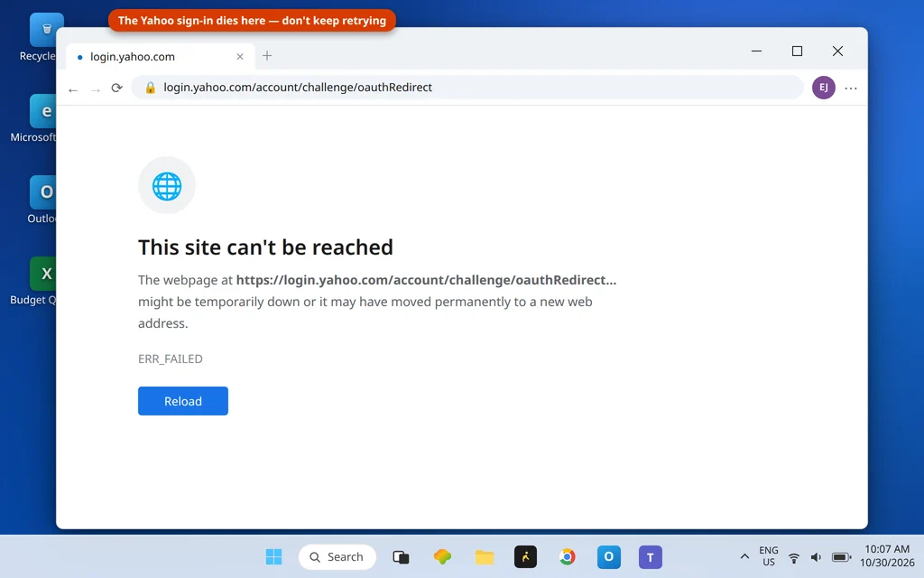Click the blue Reload button

182,401
